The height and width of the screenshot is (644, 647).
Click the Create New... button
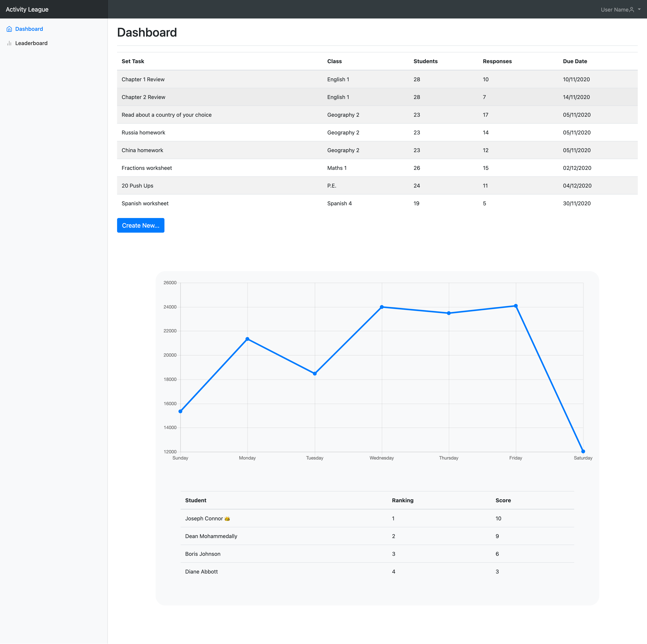[141, 225]
